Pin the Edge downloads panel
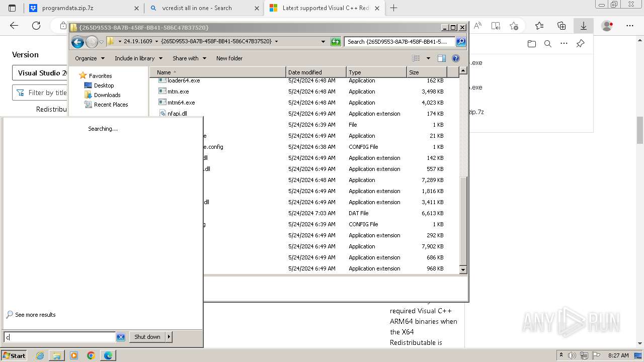Image resolution: width=644 pixels, height=362 pixels. pyautogui.click(x=580, y=44)
